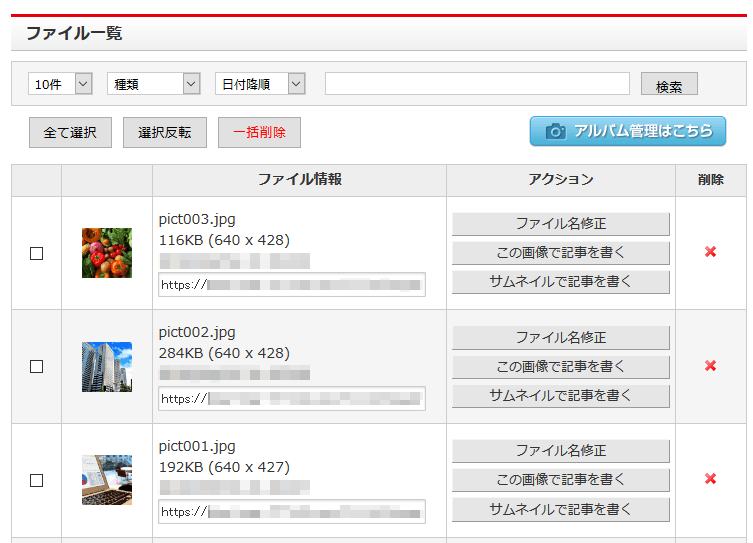Click the ファイル一覧 page heading

74,33
